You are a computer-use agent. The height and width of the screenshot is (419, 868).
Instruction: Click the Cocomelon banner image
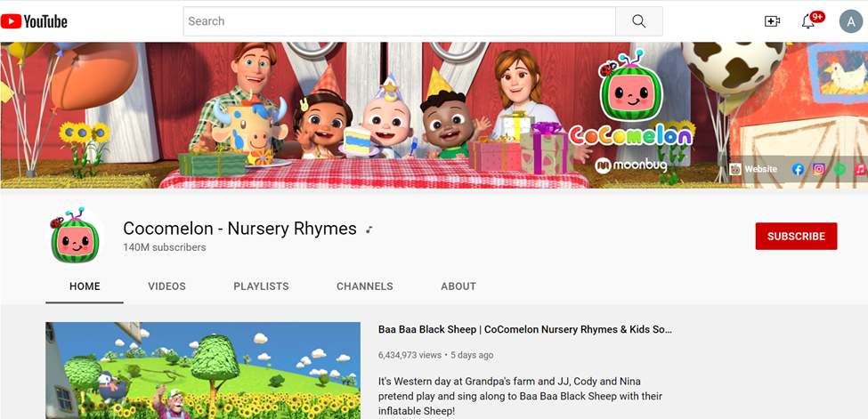(x=434, y=115)
